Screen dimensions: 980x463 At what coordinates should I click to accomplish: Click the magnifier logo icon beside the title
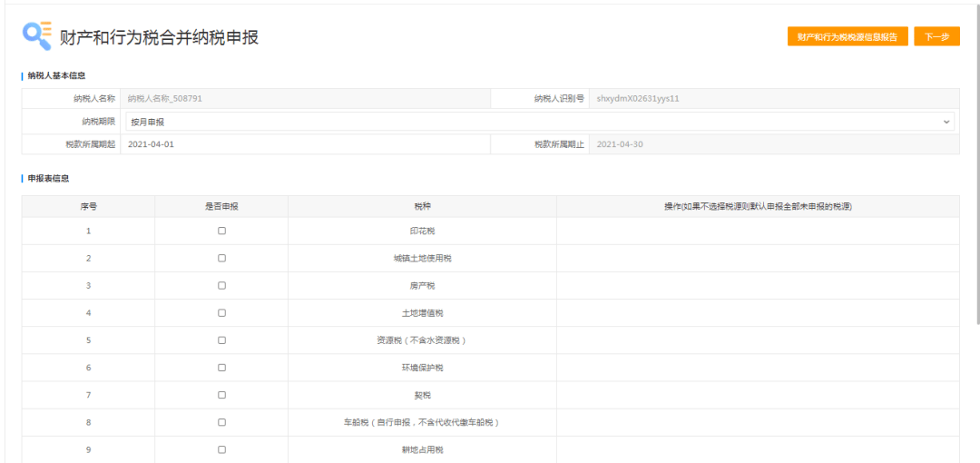(x=36, y=35)
